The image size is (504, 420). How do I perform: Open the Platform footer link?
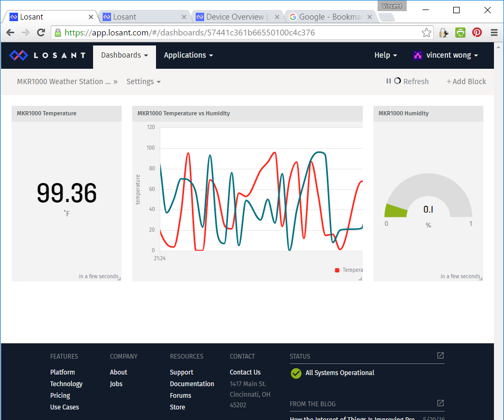(x=62, y=372)
